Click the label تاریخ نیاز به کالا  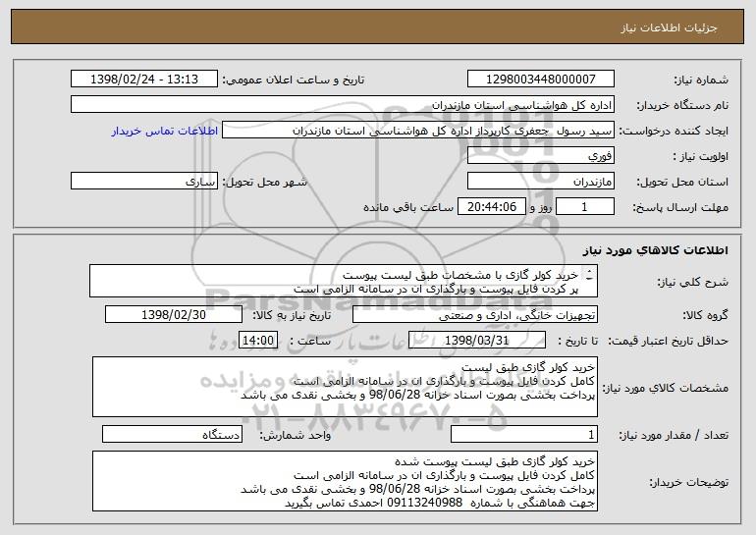click(x=292, y=316)
